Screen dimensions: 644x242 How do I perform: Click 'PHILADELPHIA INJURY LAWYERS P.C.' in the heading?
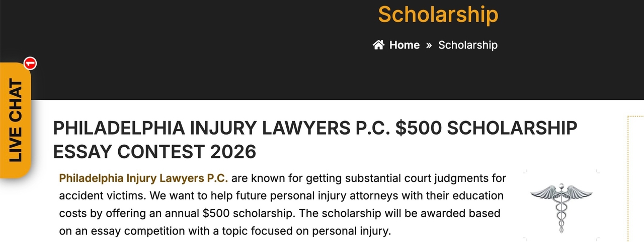click(221, 129)
